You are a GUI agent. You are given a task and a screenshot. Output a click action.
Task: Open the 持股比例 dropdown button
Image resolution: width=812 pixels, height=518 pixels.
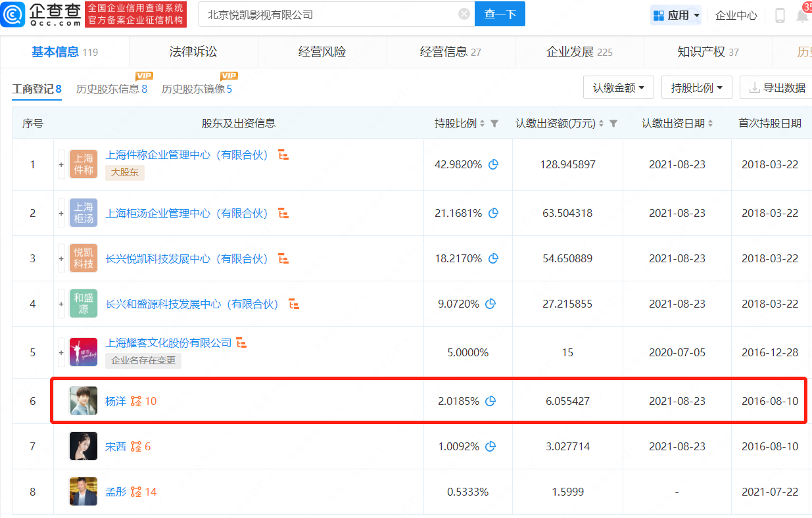[x=697, y=87]
